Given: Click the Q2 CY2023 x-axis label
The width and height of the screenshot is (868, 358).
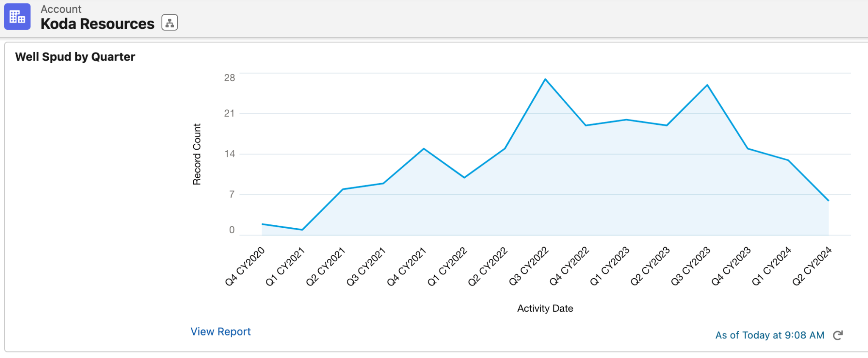Looking at the screenshot, I should click(650, 266).
